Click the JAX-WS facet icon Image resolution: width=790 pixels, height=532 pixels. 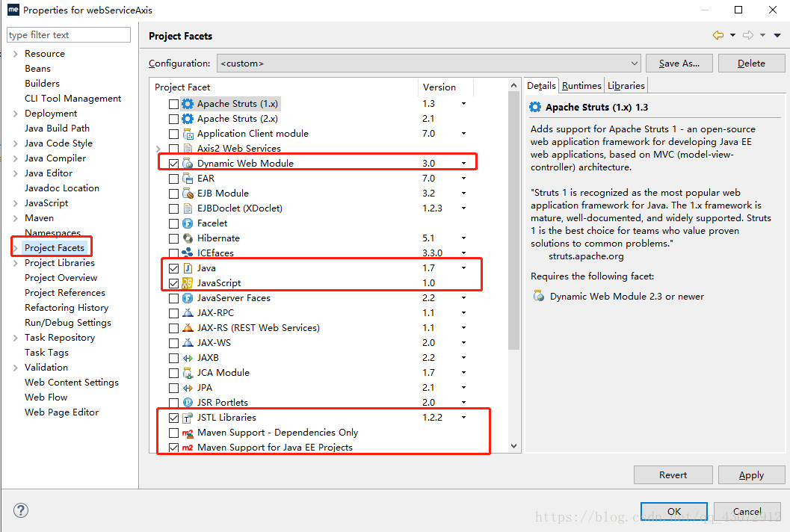188,343
